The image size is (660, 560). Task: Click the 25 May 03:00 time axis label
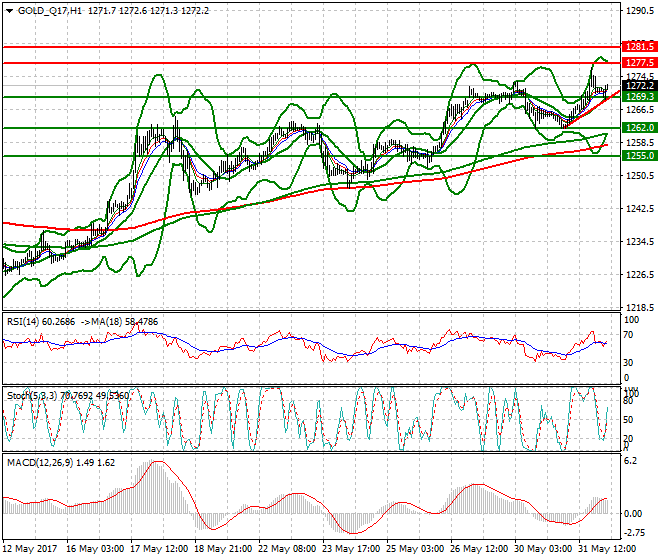click(415, 549)
